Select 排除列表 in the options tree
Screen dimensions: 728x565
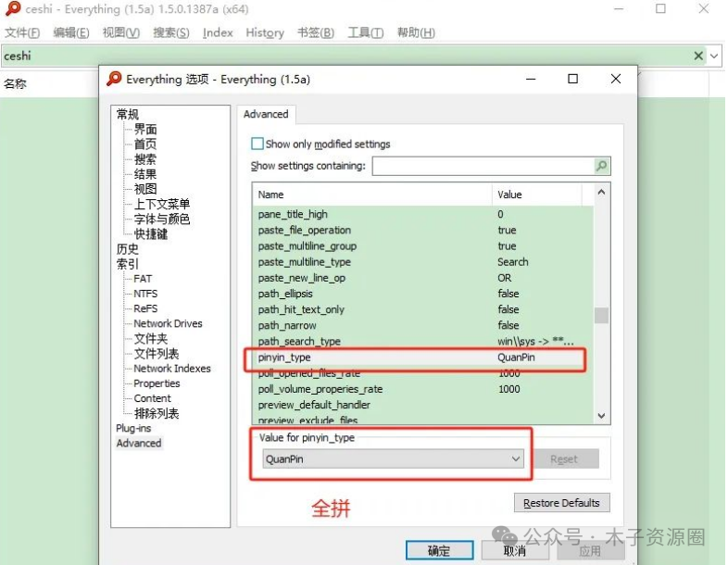coord(157,413)
